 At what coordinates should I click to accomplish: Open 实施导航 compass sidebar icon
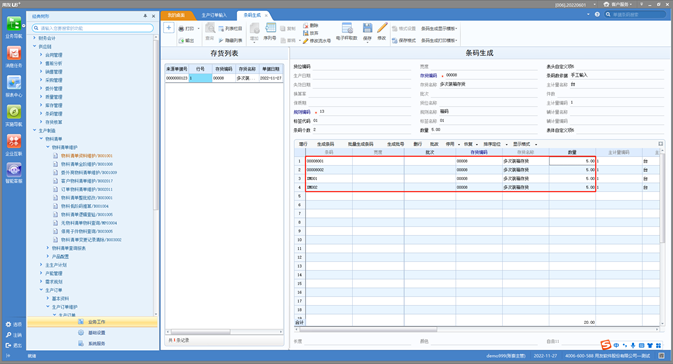click(14, 112)
